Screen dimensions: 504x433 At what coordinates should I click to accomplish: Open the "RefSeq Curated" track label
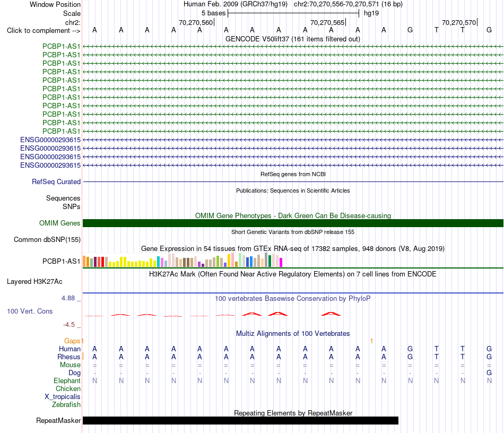(56, 181)
